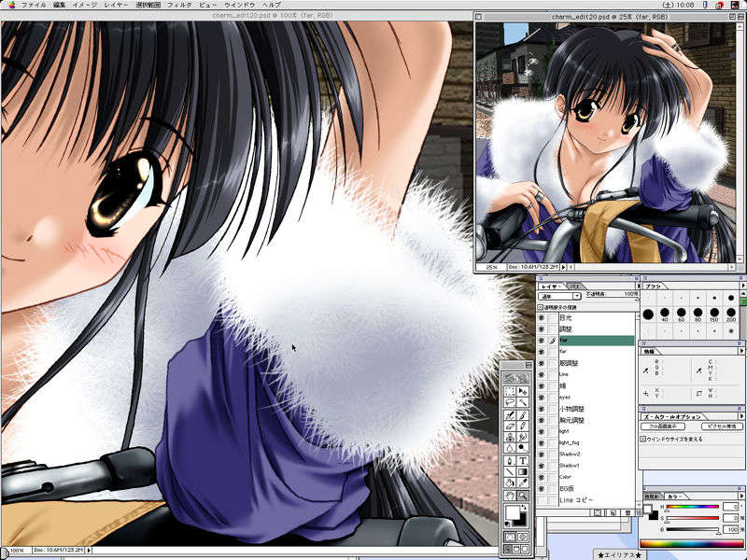Open the Layers panel flyout menu arrow

[x=638, y=286]
